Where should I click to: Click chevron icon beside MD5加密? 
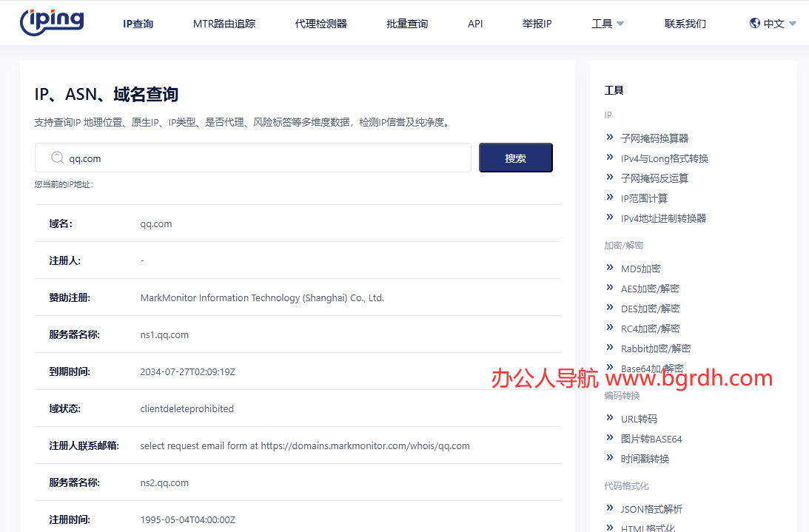pos(610,267)
